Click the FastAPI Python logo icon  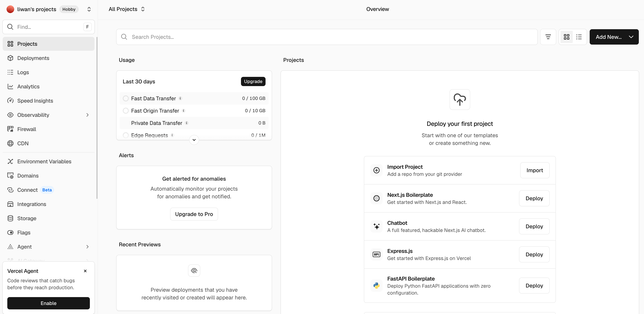pos(377,286)
